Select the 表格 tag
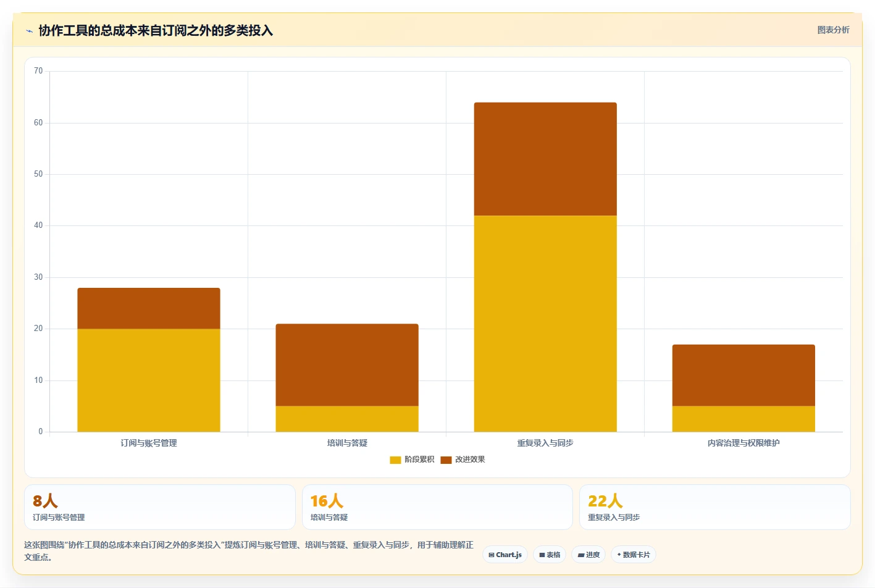The image size is (875, 588). point(550,555)
